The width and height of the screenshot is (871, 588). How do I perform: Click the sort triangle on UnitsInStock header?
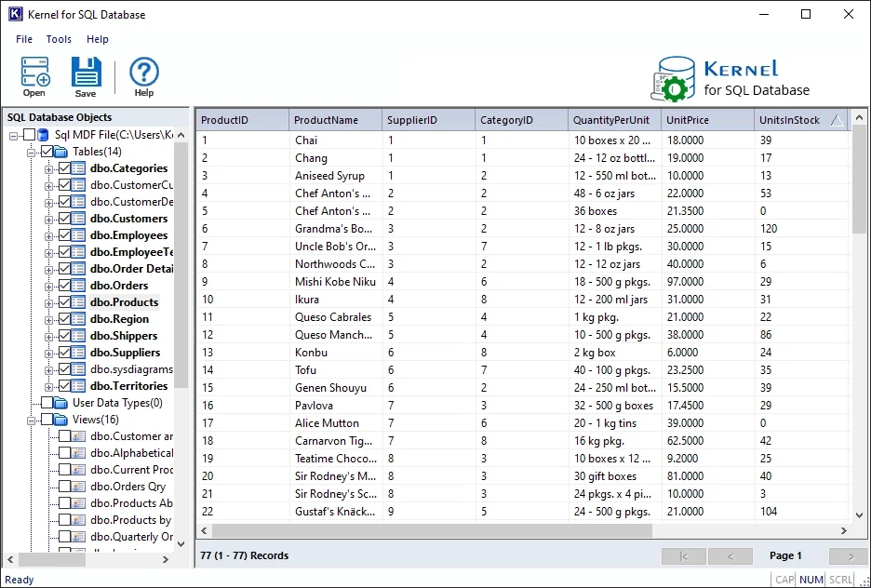coord(837,120)
